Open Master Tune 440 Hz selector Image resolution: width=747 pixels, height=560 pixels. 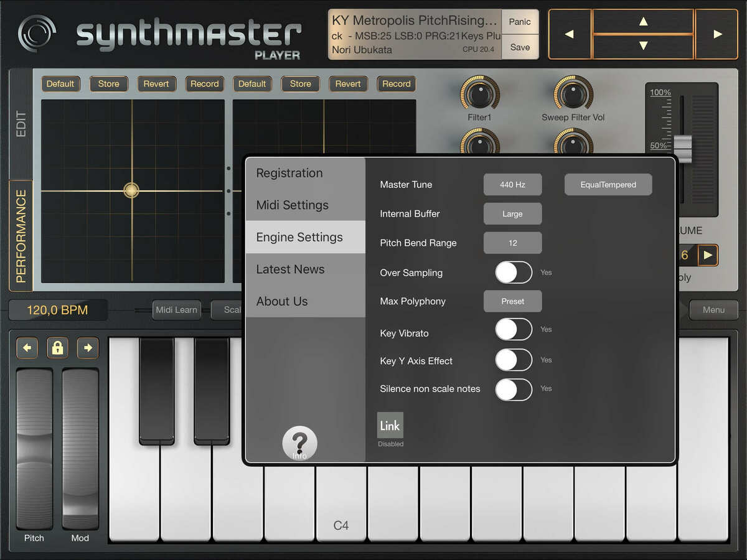pos(512,185)
